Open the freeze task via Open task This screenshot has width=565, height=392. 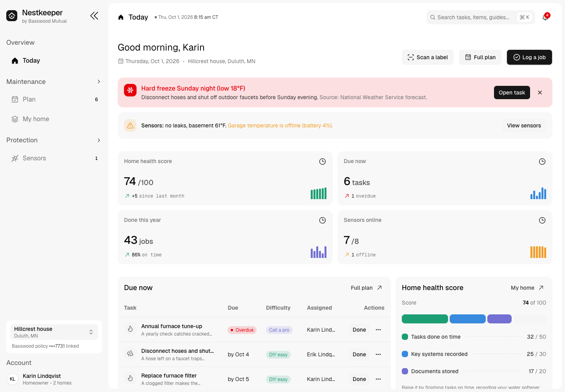512,93
